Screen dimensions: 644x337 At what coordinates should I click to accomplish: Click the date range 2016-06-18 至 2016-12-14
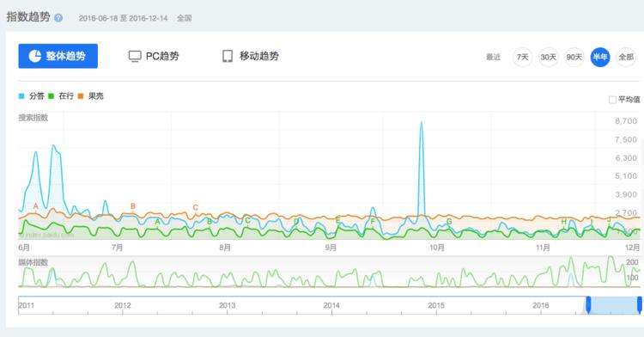click(123, 18)
